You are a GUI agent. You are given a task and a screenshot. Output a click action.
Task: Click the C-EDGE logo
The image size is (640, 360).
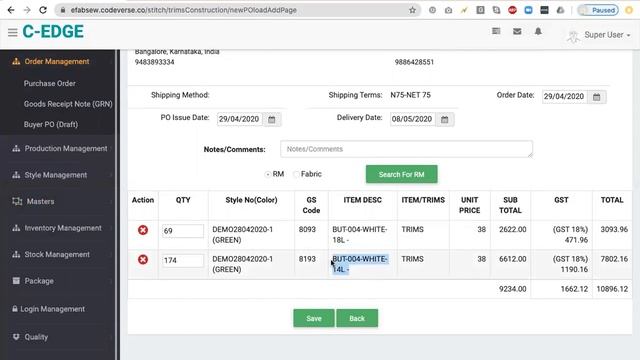[x=53, y=32]
